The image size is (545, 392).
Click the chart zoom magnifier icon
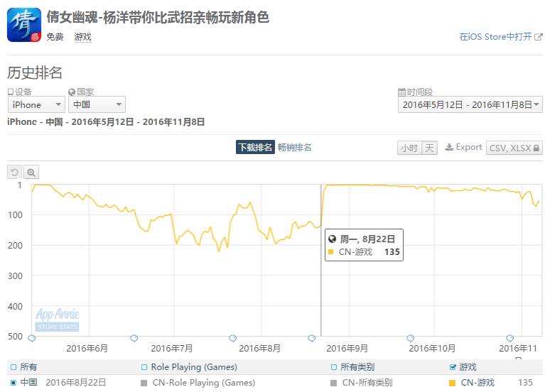pos(31,172)
